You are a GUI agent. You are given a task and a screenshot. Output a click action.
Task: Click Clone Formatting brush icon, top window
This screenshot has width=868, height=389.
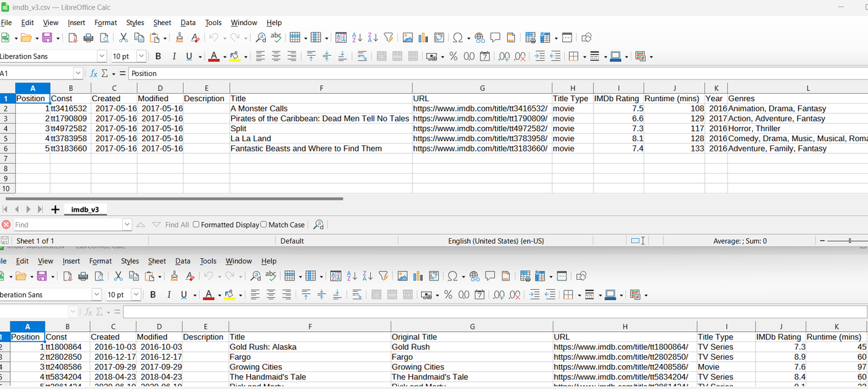[x=179, y=37]
